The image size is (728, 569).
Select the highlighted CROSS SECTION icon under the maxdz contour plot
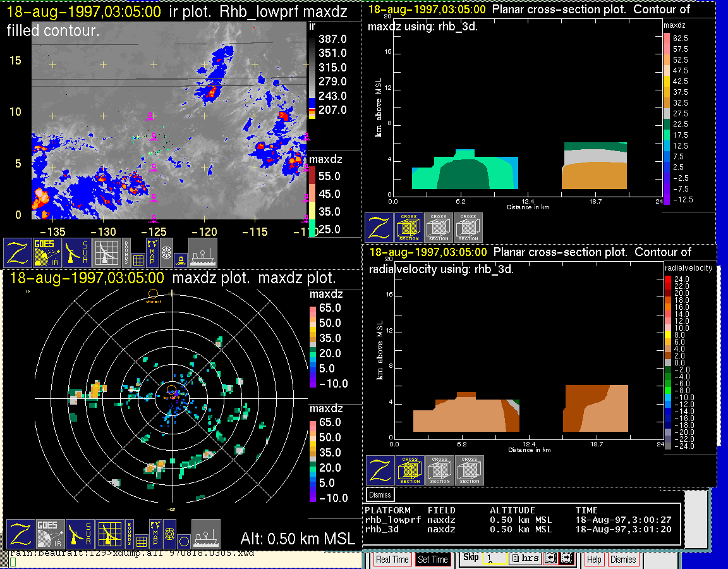[409, 228]
